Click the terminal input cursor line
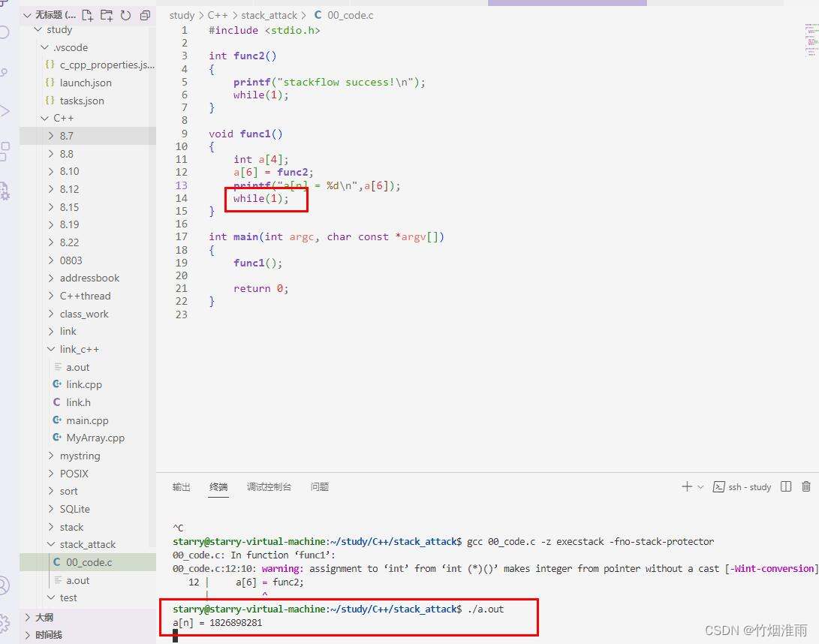The height and width of the screenshot is (644, 819). coord(176,636)
